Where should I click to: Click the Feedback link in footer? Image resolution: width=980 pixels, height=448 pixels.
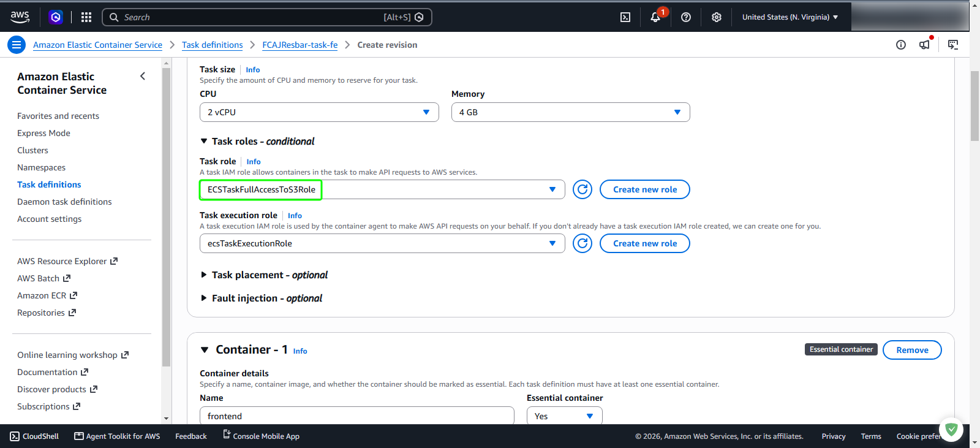[191, 436]
